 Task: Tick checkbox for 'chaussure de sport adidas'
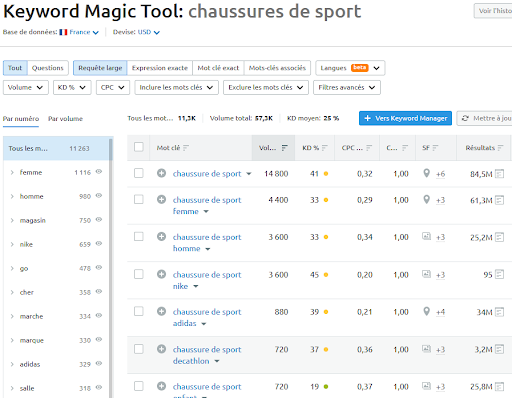(139, 311)
